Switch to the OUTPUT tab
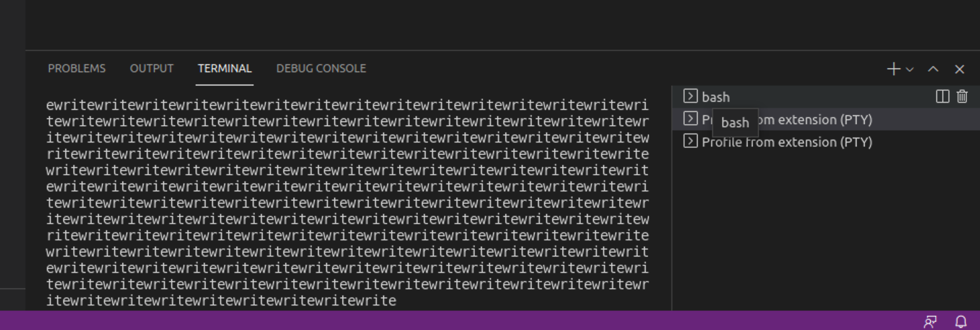Viewport: 980px width, 330px height. 151,68
